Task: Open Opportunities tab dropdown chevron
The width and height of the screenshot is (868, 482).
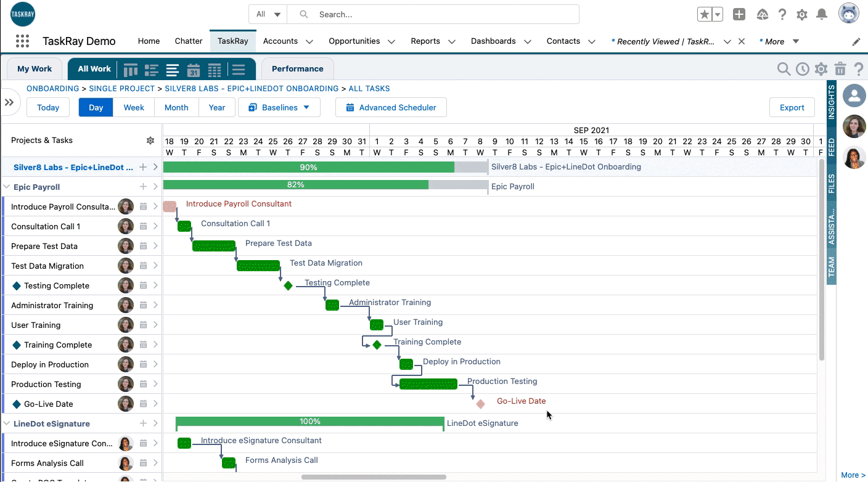Action: point(391,42)
